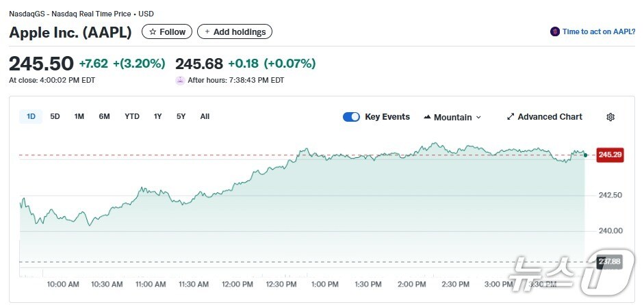644x305 pixels.
Task: Click the star icon on Follow
Action: [x=153, y=32]
